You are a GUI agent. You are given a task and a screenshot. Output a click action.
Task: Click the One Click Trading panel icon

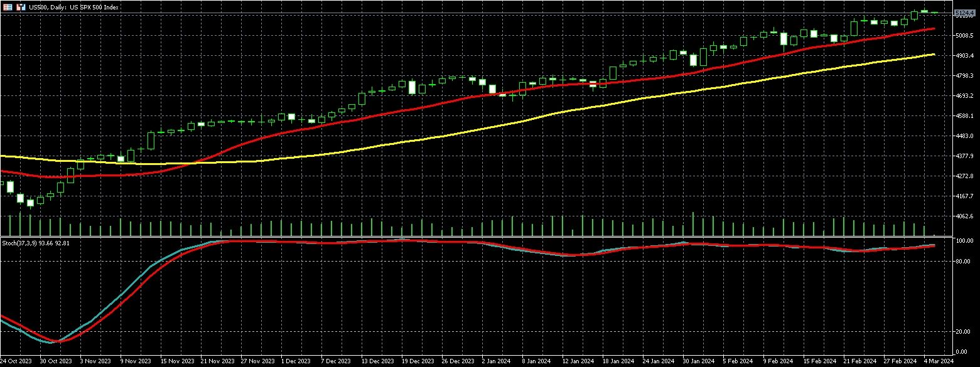point(20,7)
